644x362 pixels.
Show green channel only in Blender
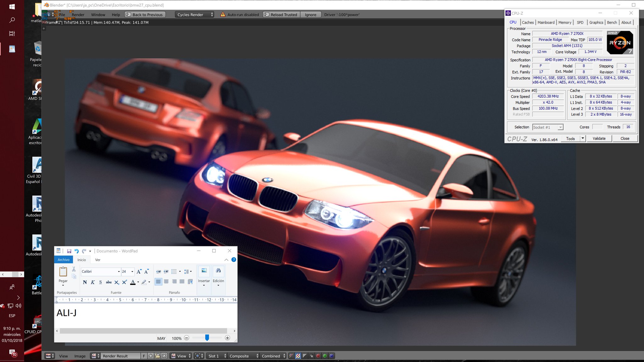click(325, 356)
